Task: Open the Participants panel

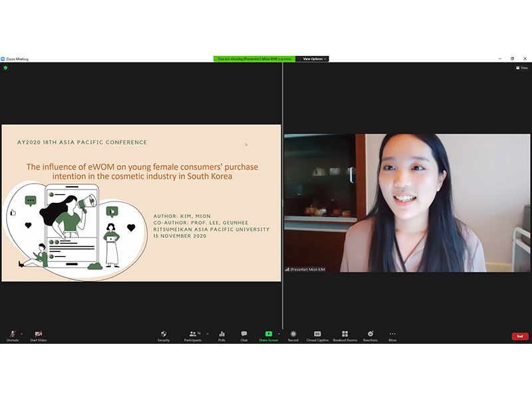Action: coord(193,334)
